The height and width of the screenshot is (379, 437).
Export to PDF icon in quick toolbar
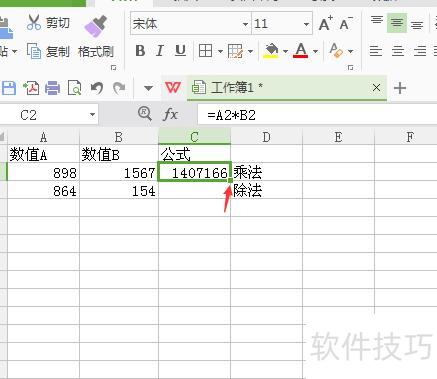click(31, 88)
